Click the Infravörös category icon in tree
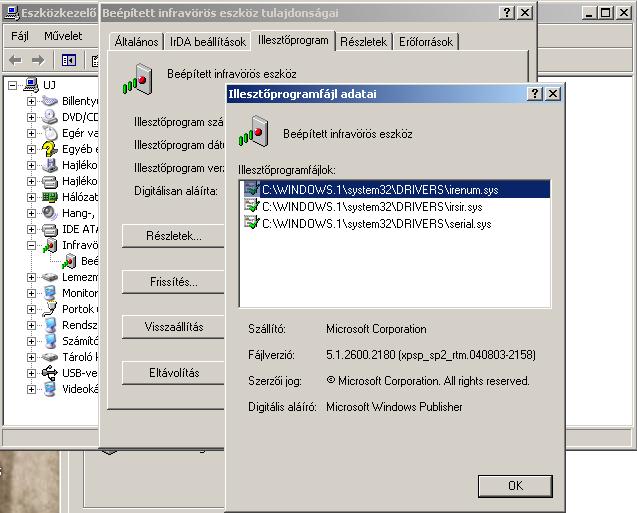The width and height of the screenshot is (637, 513). point(50,245)
